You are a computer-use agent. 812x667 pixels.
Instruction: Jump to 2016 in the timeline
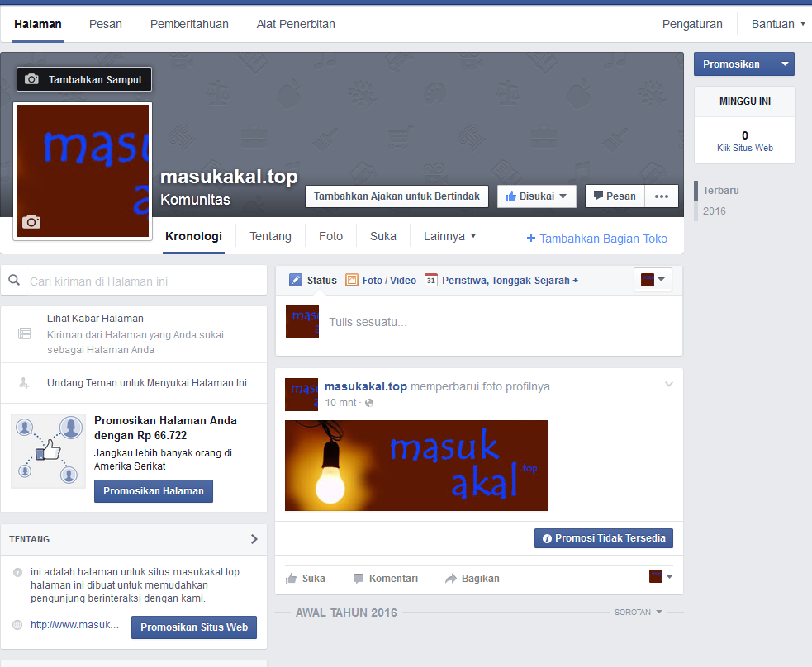tap(715, 211)
